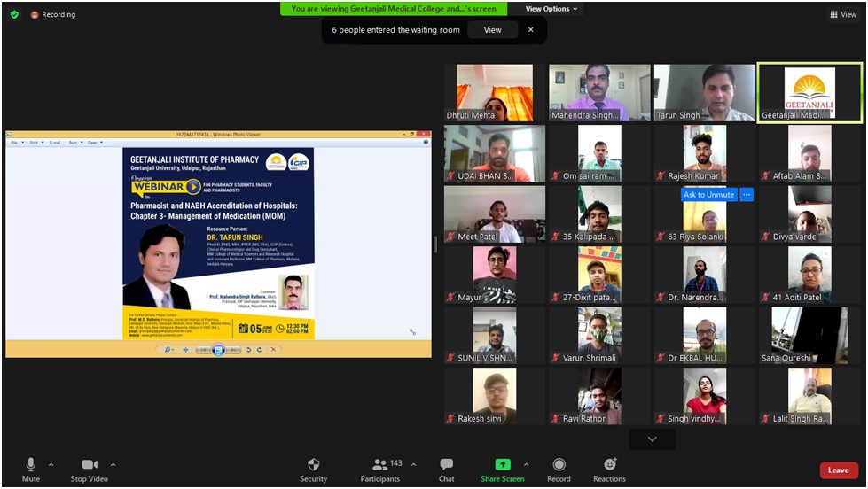Open the Security menu

313,470
